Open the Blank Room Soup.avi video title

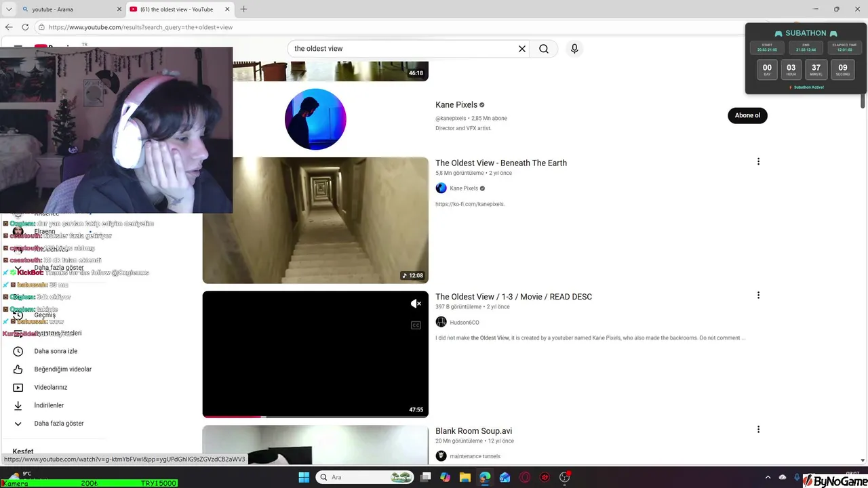click(473, 431)
